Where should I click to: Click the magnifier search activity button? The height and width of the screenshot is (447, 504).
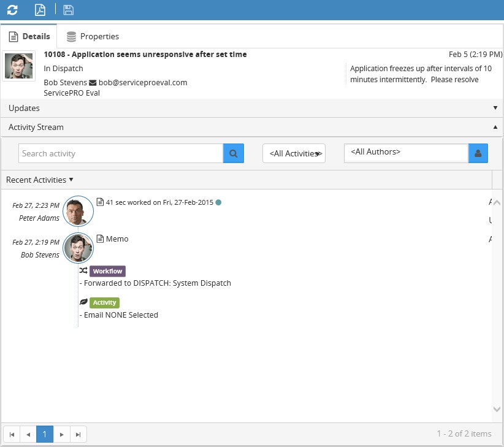[x=233, y=153]
